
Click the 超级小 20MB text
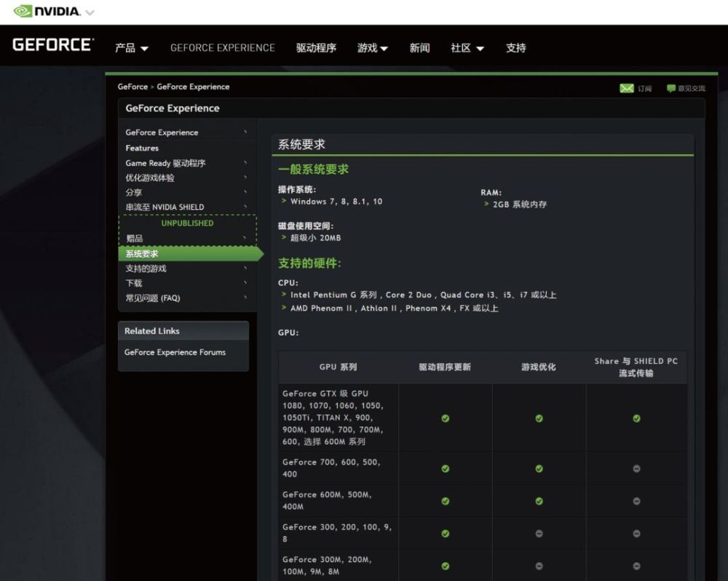tap(316, 238)
